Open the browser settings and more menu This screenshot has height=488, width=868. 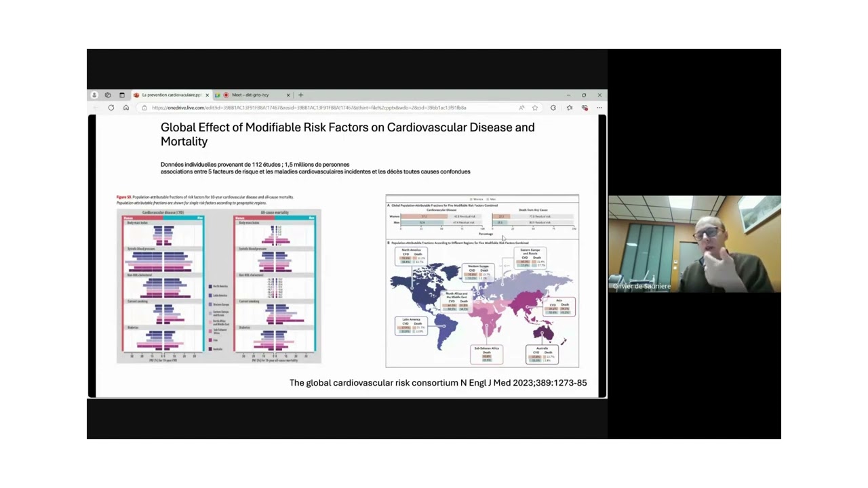pos(599,108)
